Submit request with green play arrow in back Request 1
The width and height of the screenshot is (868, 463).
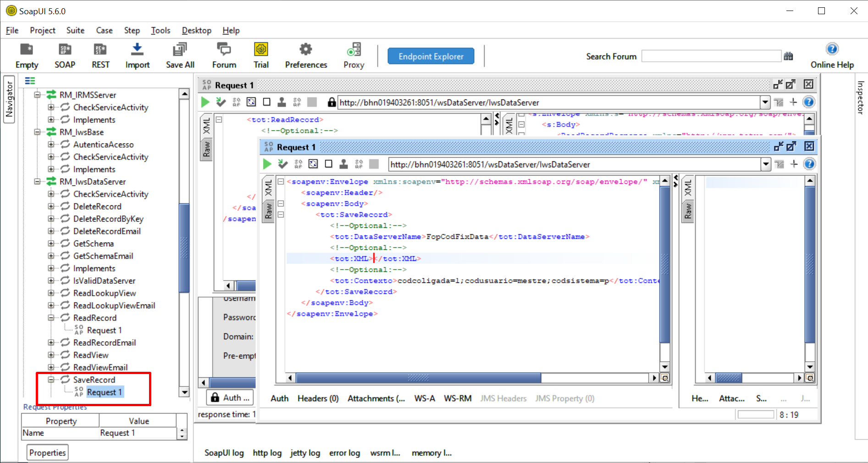205,102
